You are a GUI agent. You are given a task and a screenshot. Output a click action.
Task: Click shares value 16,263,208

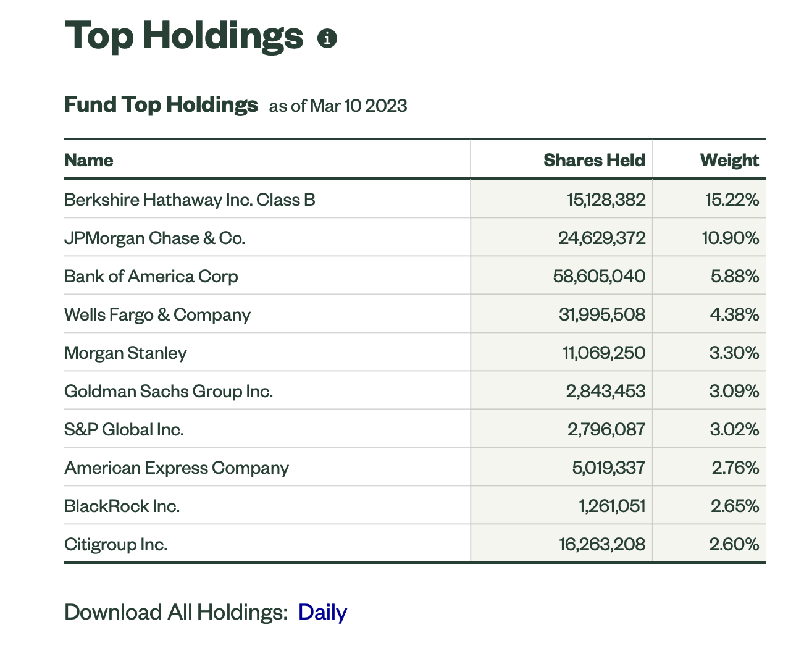[602, 544]
